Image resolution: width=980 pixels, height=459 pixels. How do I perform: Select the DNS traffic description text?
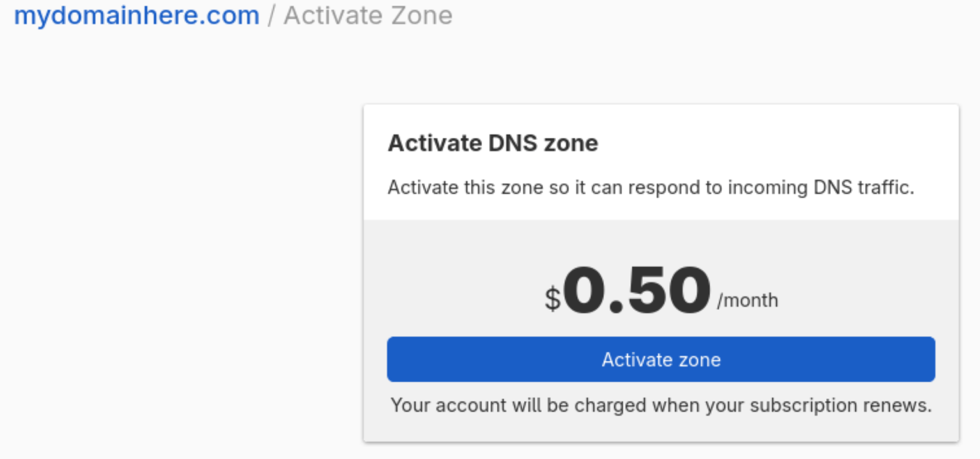[651, 187]
